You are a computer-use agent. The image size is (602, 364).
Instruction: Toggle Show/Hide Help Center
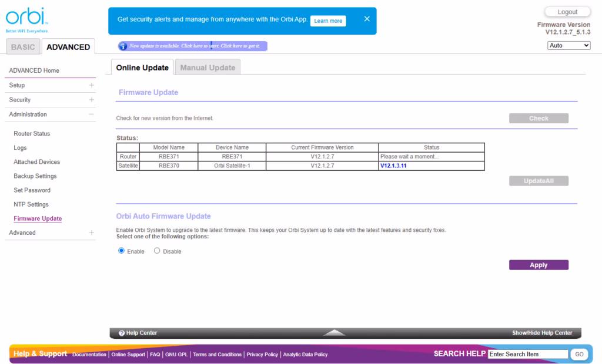[x=542, y=333]
